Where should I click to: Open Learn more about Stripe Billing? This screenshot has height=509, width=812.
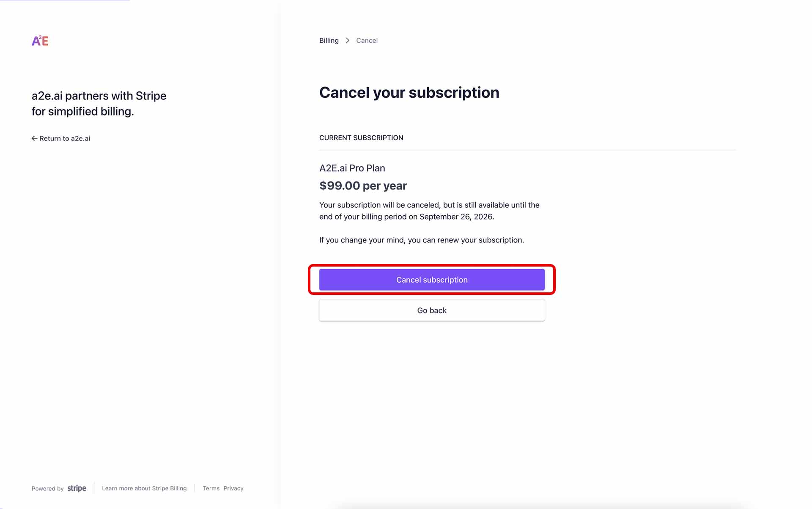144,488
